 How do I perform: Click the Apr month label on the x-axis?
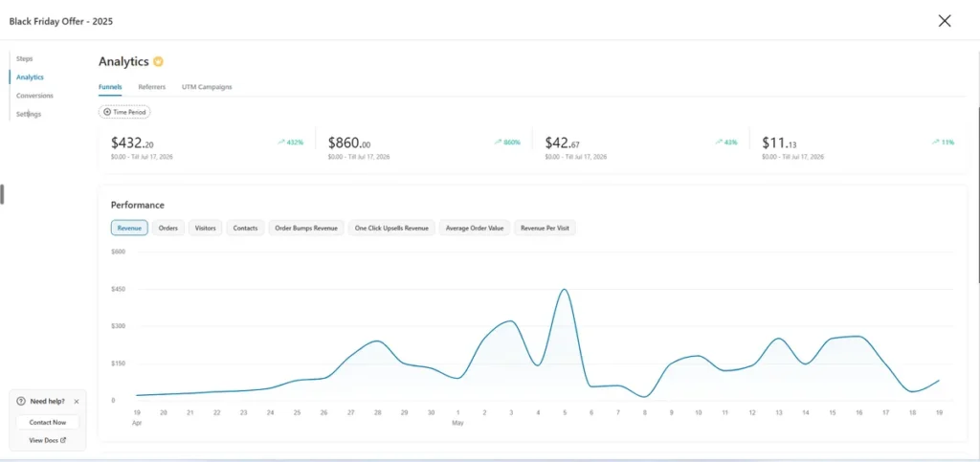pyautogui.click(x=137, y=423)
